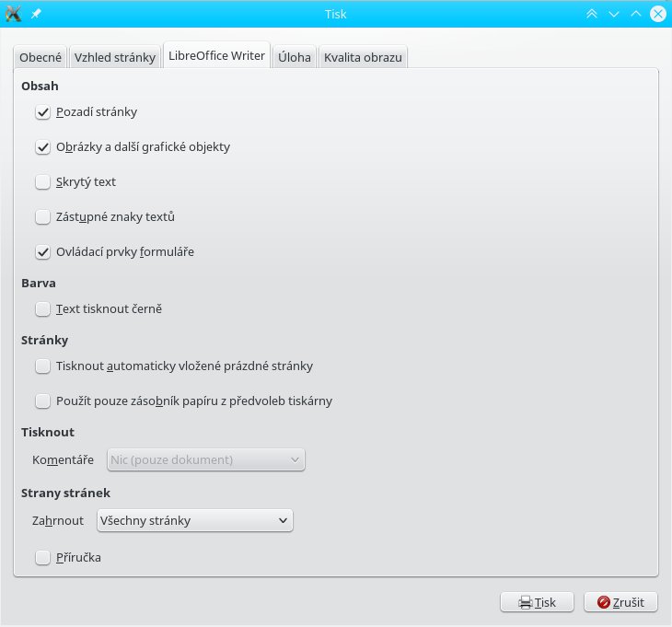The image size is (672, 627).
Task: Click the Zahrnout label
Action: point(58,521)
